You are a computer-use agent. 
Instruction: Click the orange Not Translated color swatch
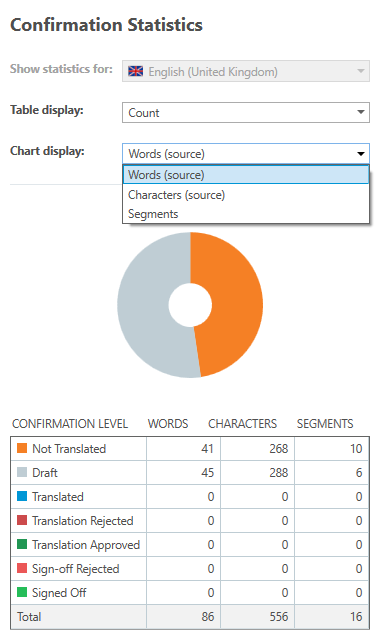coord(22,448)
